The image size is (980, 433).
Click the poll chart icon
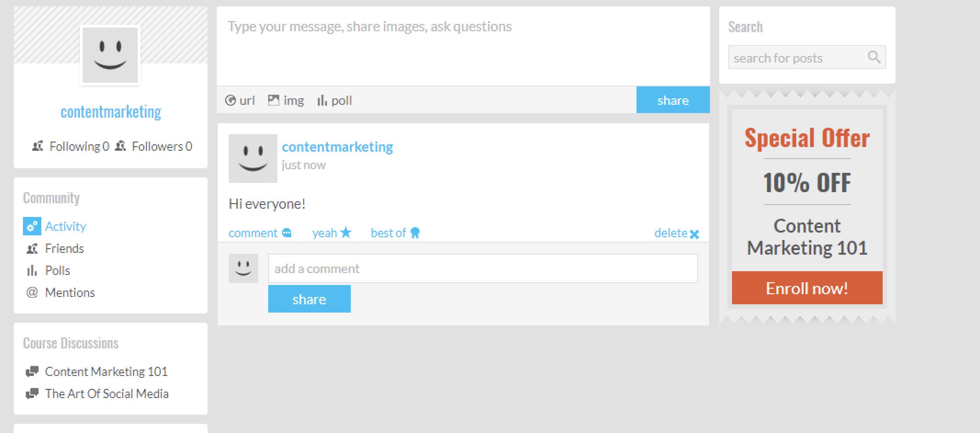point(322,100)
